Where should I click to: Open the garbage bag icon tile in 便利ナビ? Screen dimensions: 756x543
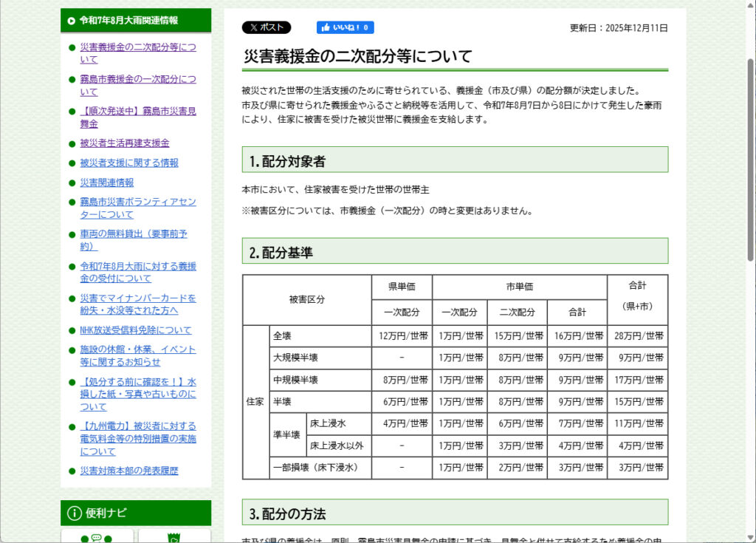pyautogui.click(x=174, y=537)
